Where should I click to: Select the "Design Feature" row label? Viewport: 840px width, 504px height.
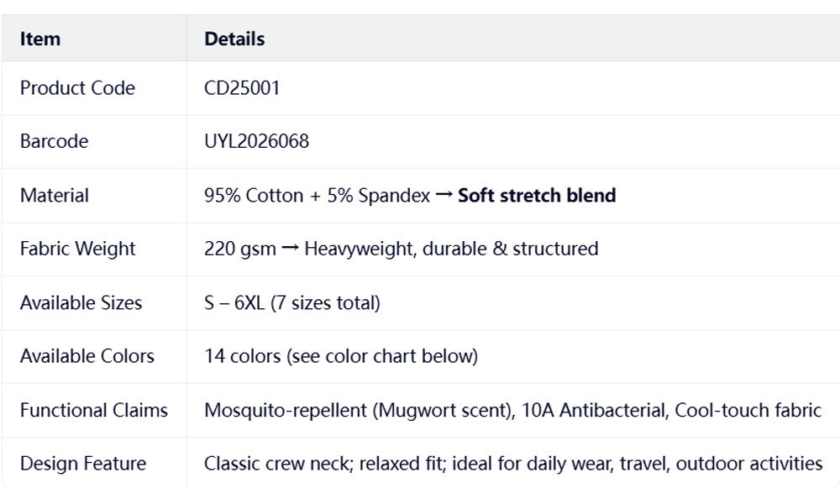(x=83, y=464)
